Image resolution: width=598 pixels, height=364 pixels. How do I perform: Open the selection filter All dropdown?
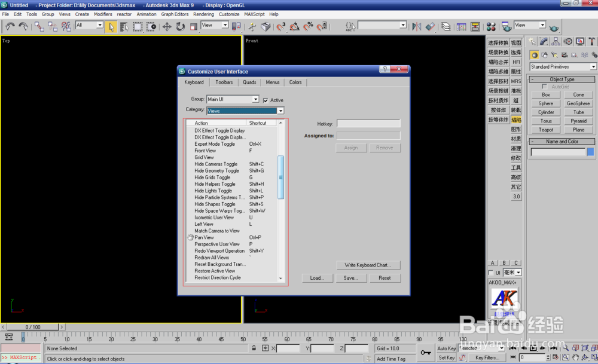(89, 25)
